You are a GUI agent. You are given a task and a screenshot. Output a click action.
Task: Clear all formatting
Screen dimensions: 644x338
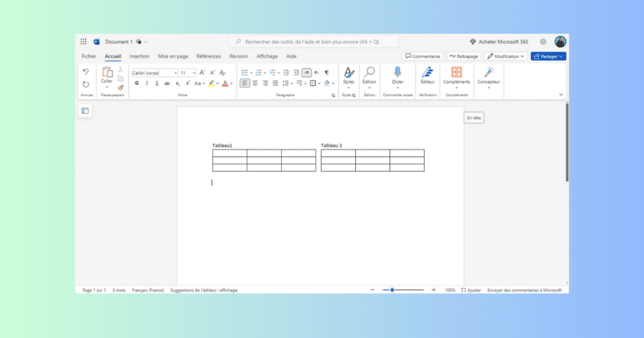[223, 73]
